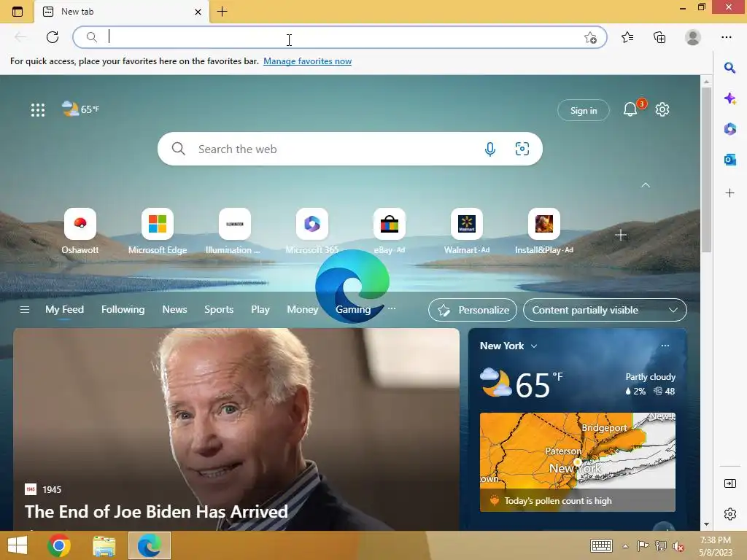
Task: Open page settings gear
Action: pyautogui.click(x=662, y=109)
